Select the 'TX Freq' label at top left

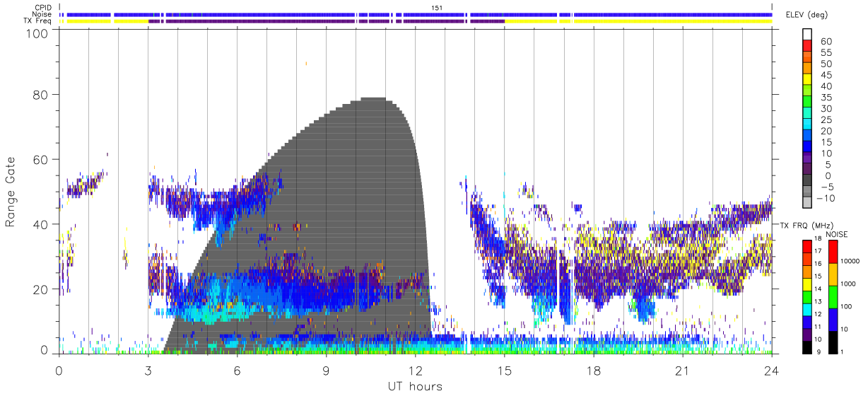[x=39, y=21]
